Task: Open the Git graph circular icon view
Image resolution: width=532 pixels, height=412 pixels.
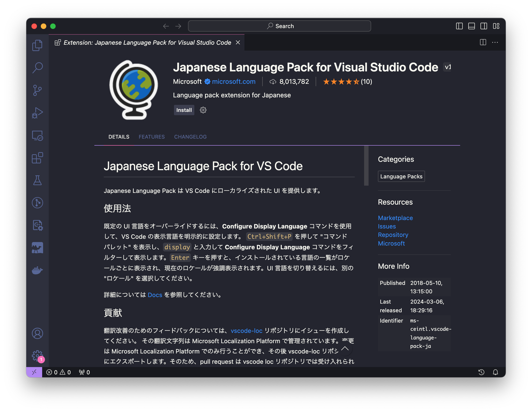Action: [x=37, y=203]
